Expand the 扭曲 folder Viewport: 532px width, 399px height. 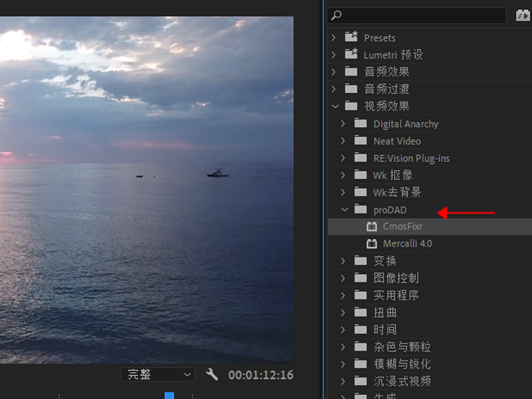click(343, 313)
